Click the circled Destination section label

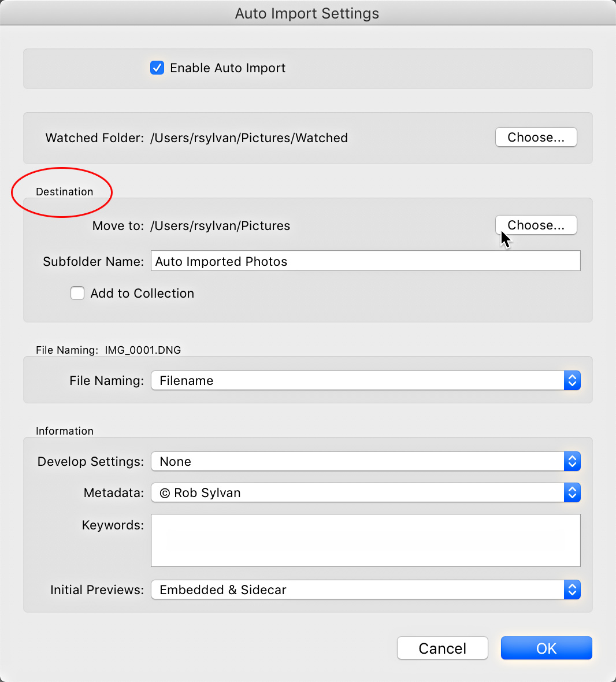pyautogui.click(x=64, y=191)
